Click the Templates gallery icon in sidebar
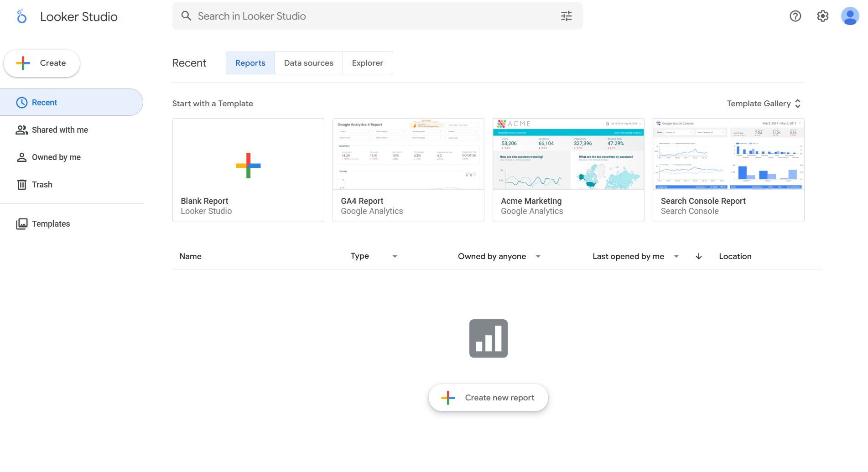 point(21,224)
